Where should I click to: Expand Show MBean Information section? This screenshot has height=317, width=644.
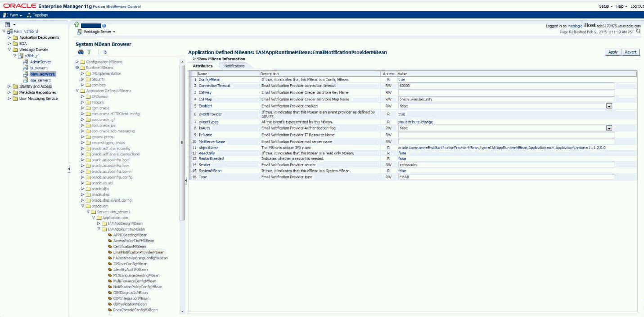pos(194,59)
